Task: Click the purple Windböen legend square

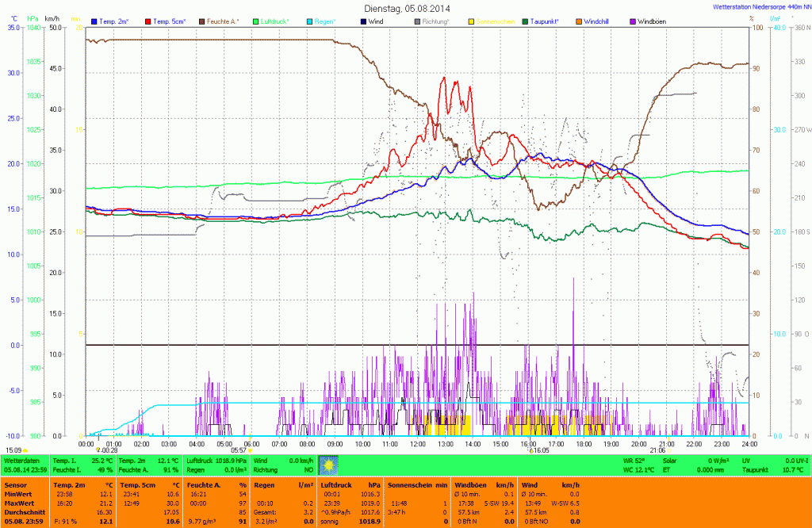Action: tap(632, 21)
